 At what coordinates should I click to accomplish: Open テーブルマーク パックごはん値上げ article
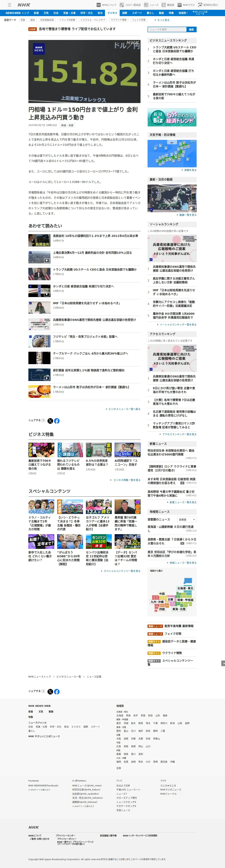[90, 353]
